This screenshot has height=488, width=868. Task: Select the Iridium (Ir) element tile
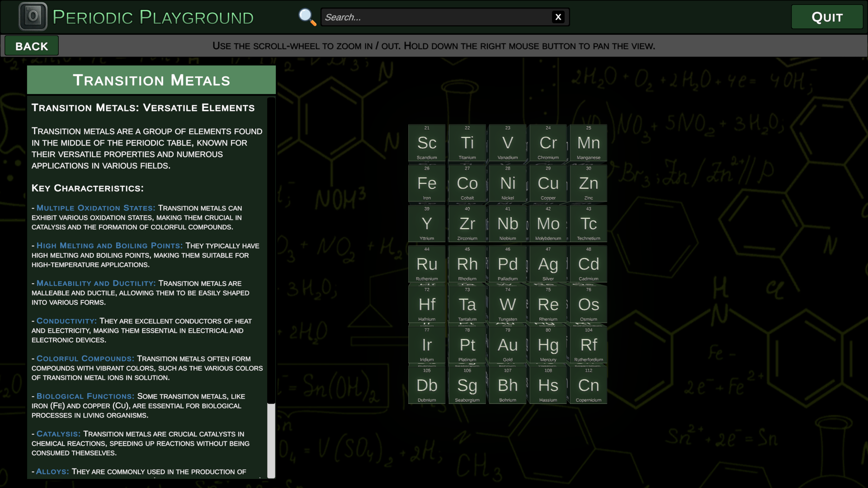pos(427,345)
